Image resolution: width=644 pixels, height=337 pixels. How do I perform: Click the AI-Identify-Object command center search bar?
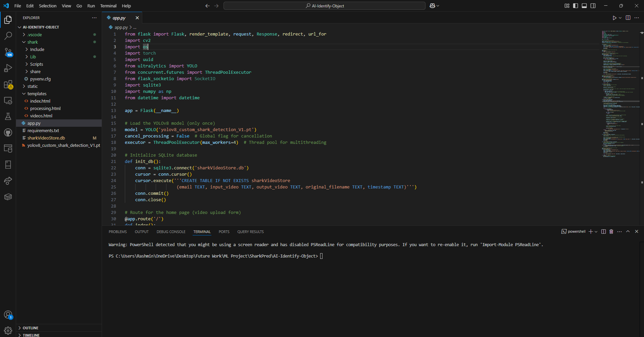coord(325,6)
